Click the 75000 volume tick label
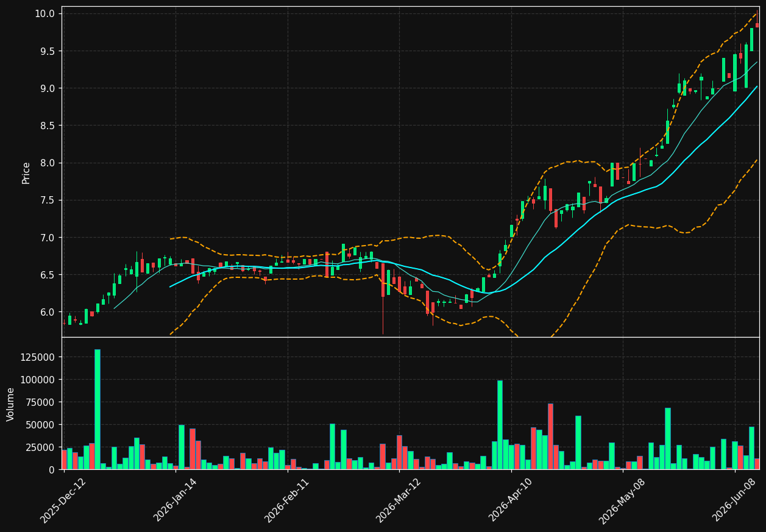The height and width of the screenshot is (532, 766). (x=40, y=402)
